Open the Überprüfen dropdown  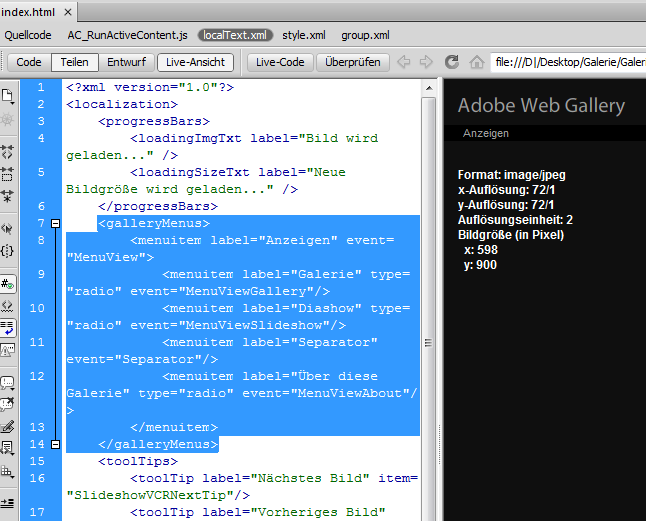354,62
